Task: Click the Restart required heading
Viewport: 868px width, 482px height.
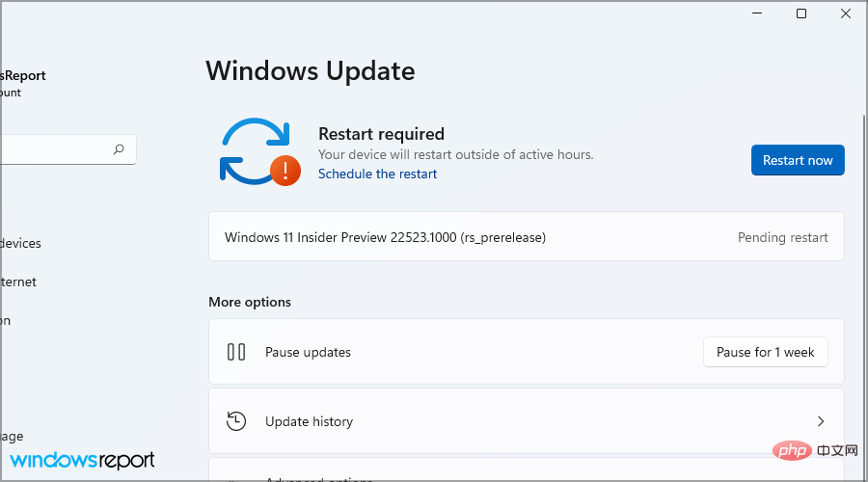Action: tap(381, 134)
